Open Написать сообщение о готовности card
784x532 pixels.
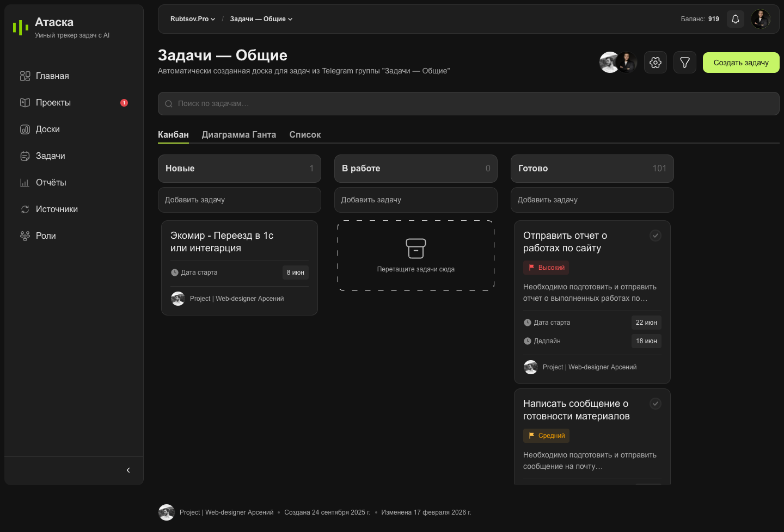tap(592, 436)
